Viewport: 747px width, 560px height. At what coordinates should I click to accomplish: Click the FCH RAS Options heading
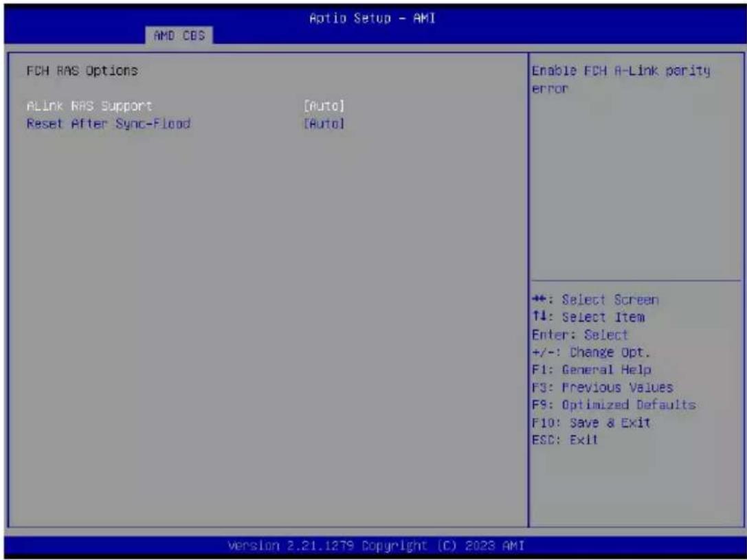click(x=82, y=71)
